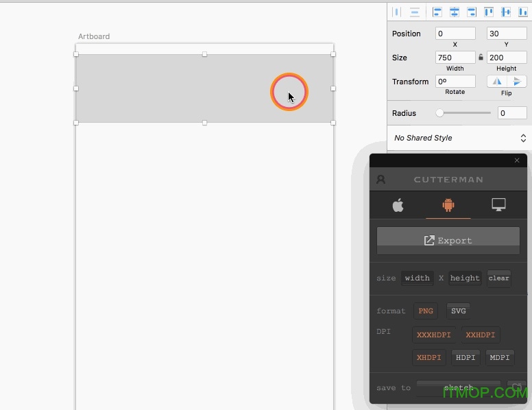Toggle the size aspect ratio lock

pos(481,58)
